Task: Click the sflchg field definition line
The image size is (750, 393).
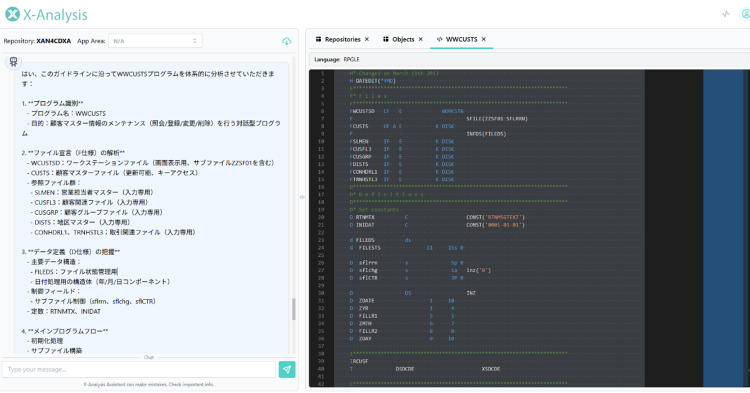Action: click(x=420, y=270)
